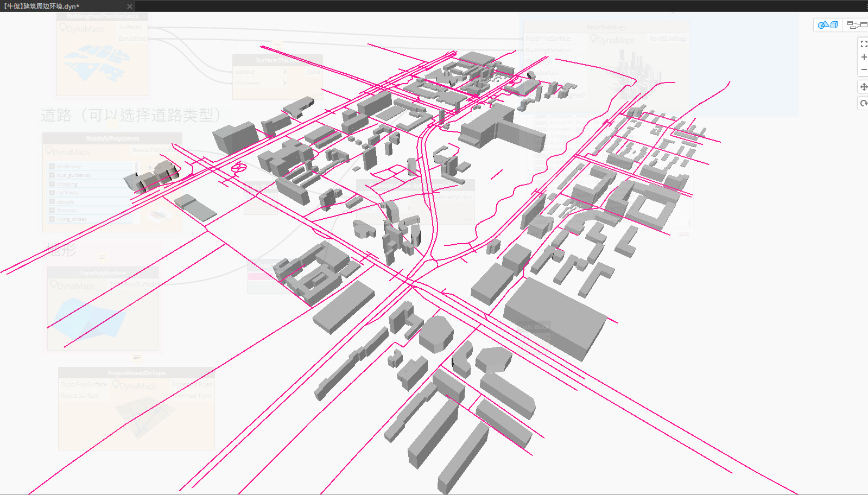
Task: Click the FootPrintSurface input port
Action: [x=548, y=39]
